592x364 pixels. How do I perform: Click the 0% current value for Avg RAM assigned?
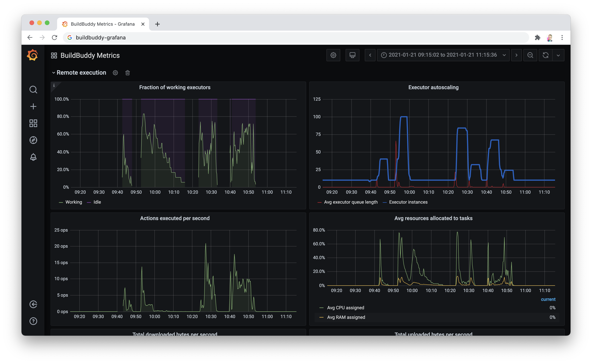(x=552, y=317)
